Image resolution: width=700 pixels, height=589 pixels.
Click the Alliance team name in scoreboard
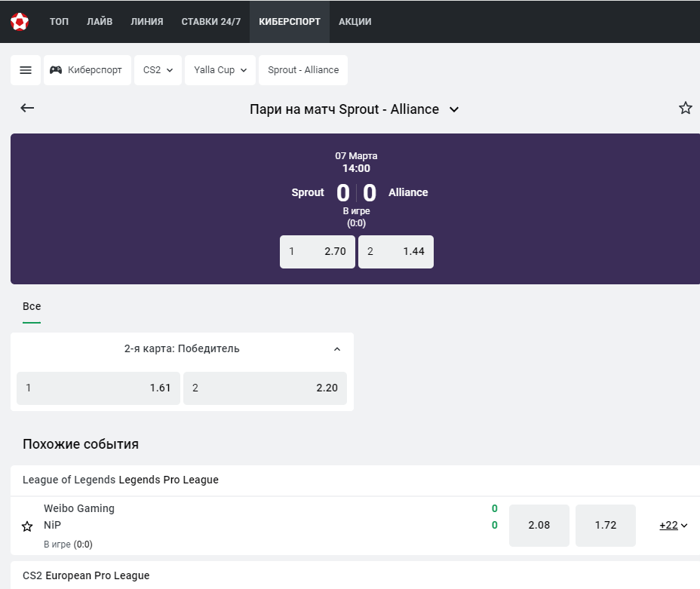[408, 193]
